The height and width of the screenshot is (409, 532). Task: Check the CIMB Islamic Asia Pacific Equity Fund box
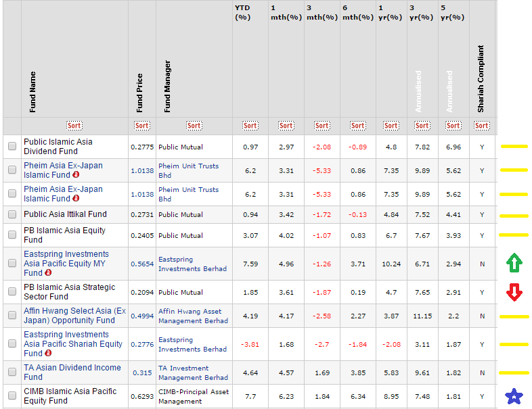[12, 395]
